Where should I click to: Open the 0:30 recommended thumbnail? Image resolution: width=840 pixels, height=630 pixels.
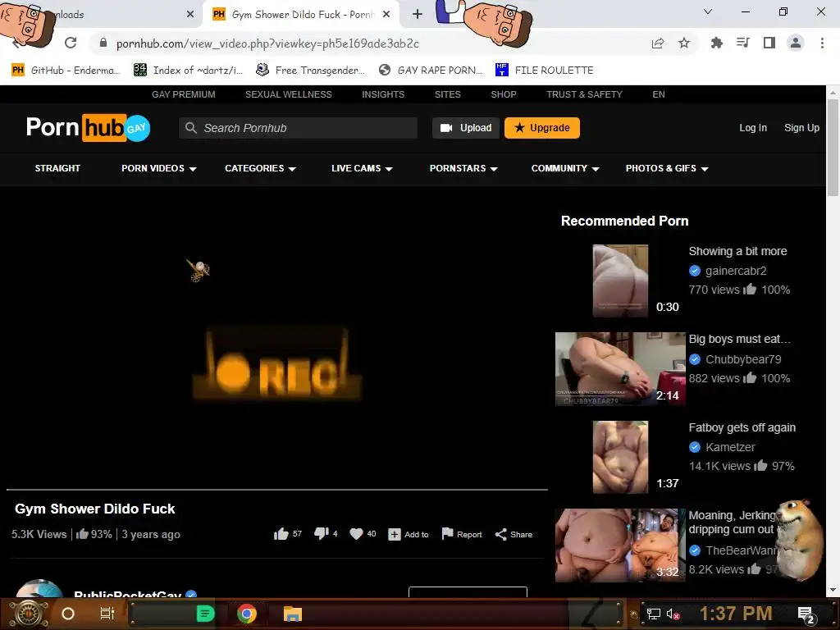coord(620,281)
